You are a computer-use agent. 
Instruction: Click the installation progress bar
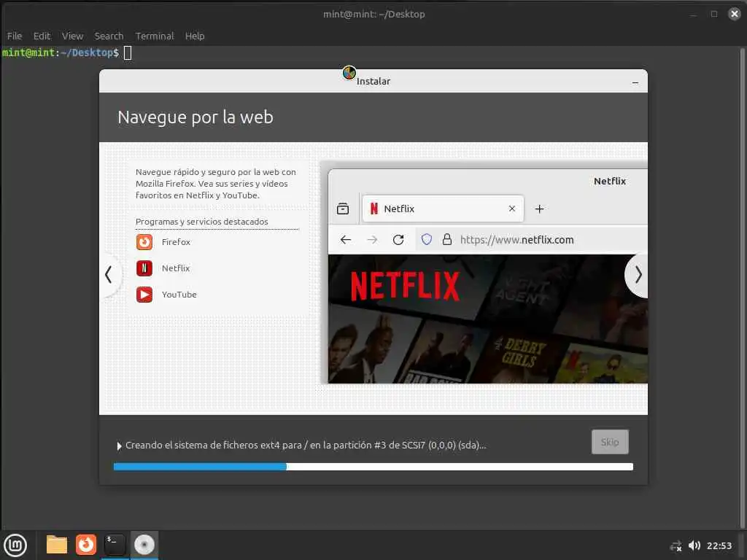point(373,467)
